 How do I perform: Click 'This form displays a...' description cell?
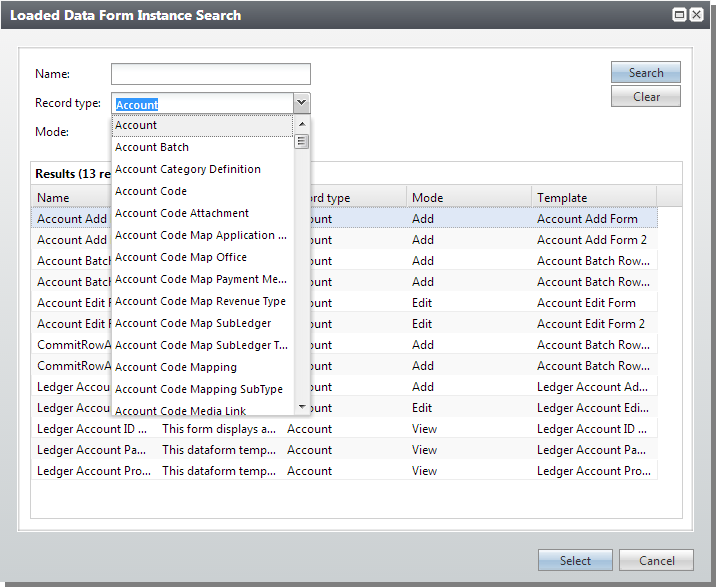(219, 429)
